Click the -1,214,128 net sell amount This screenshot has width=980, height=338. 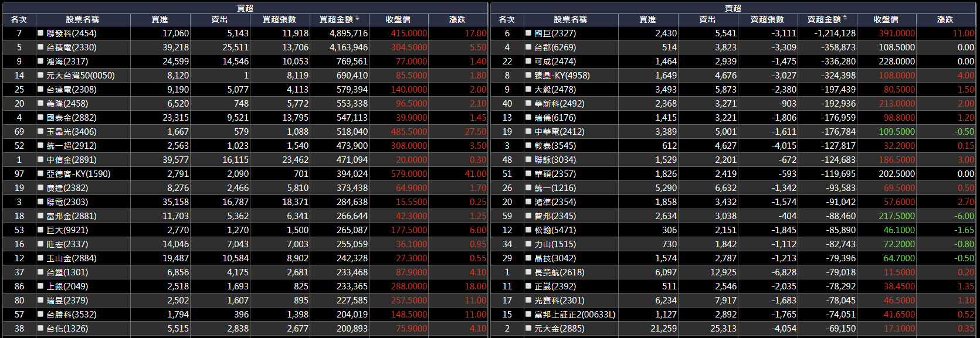835,33
